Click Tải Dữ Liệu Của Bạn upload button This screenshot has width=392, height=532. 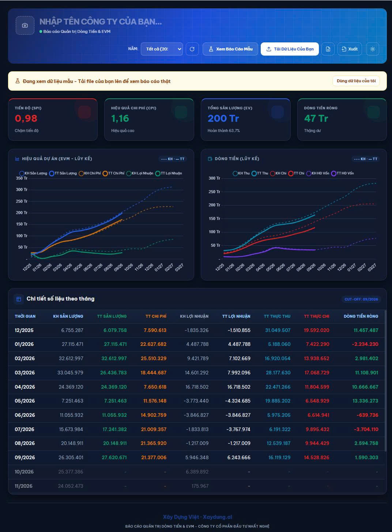(290, 49)
